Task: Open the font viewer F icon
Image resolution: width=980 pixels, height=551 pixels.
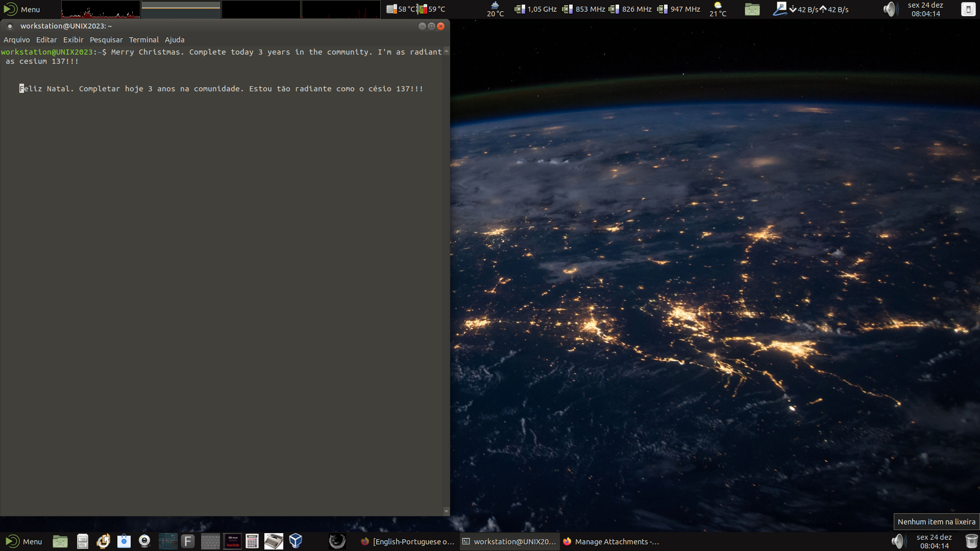Action: (x=188, y=541)
